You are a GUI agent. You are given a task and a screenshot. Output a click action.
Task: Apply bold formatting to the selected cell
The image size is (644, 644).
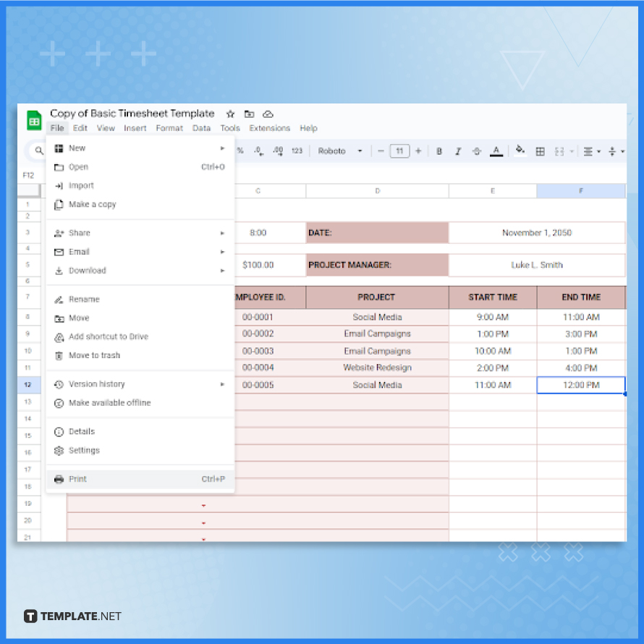[x=439, y=151]
